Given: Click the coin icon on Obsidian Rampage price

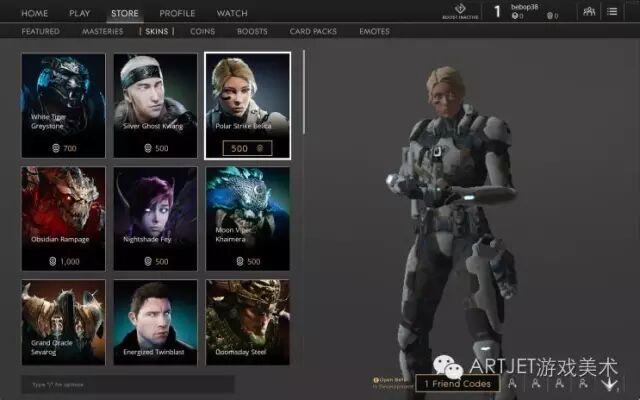Looking at the screenshot, I should click(x=52, y=261).
